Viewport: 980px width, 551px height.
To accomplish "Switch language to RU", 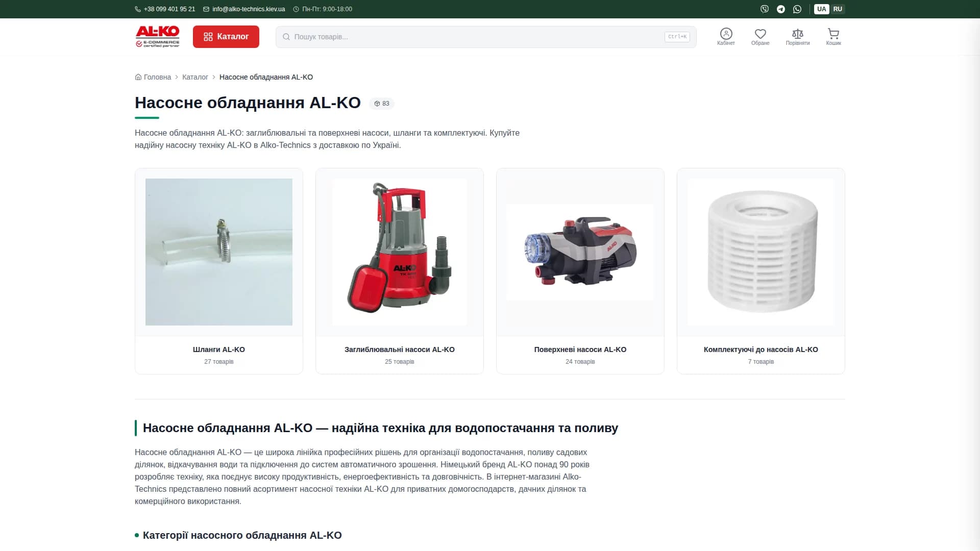I will 838,9.
